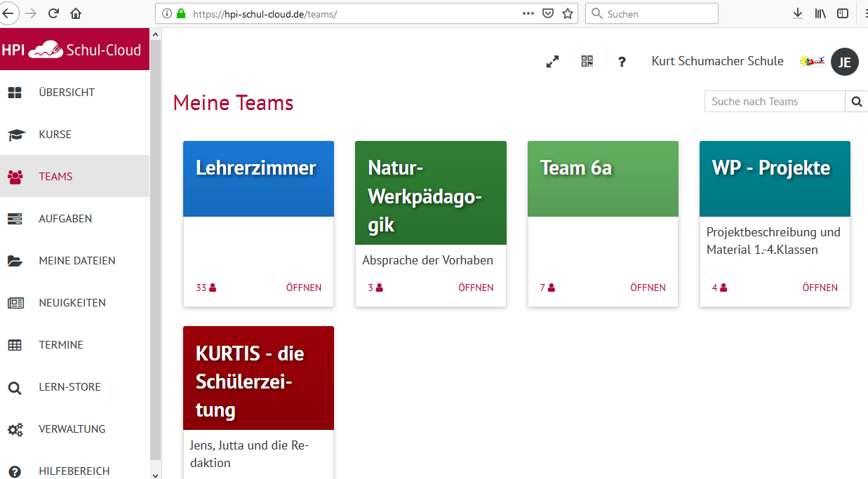
Task: Open the QR code icon
Action: (x=587, y=61)
